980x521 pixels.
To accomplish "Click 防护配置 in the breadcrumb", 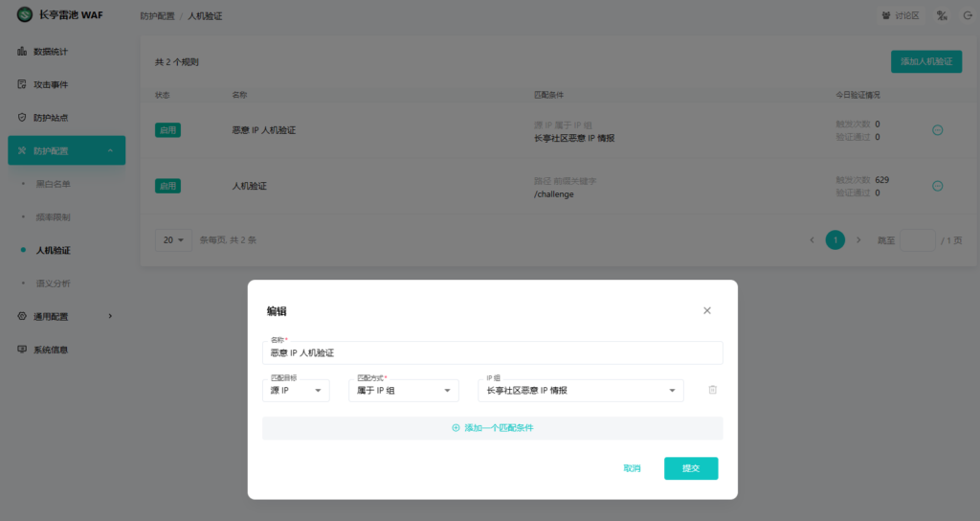I will point(158,15).
